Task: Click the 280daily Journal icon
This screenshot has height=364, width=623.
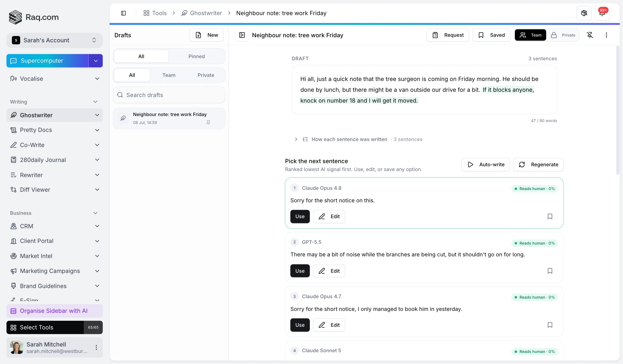Action: pos(14,160)
